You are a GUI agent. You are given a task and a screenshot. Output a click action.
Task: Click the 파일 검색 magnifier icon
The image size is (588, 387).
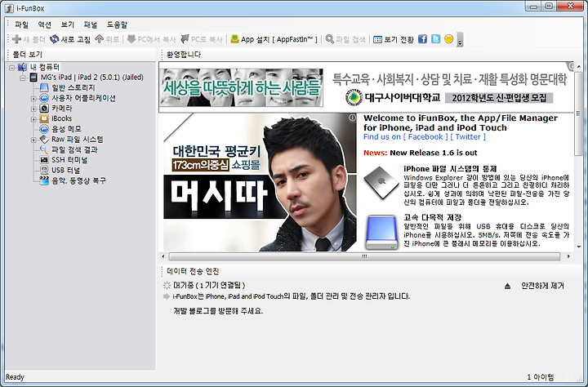pyautogui.click(x=330, y=39)
